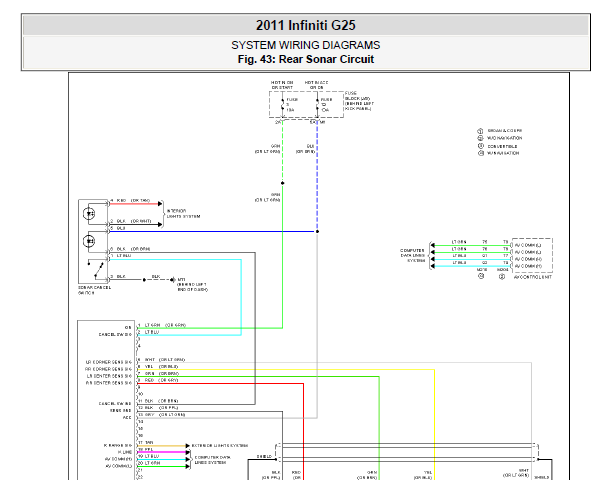The width and height of the screenshot is (606, 480).
Task: Select the "RR CORNER SENS SIG" terminal label
Action: [109, 369]
